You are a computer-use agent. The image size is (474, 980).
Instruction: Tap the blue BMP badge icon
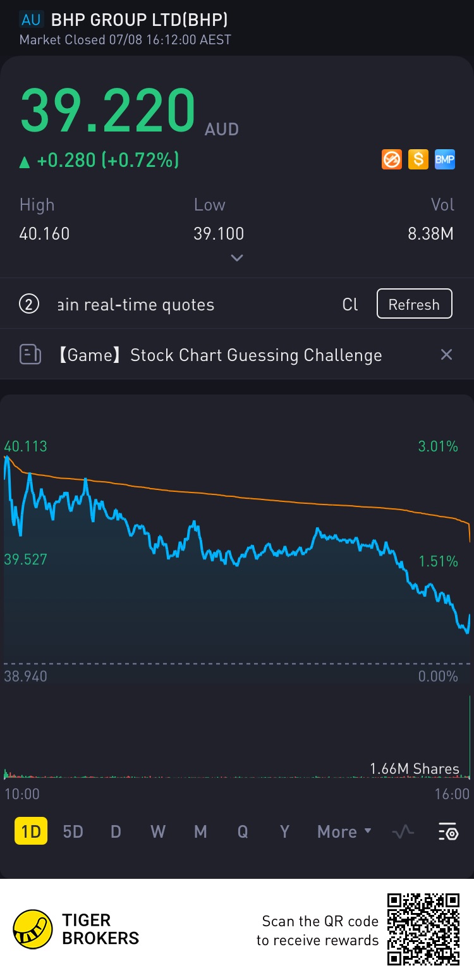tap(444, 159)
